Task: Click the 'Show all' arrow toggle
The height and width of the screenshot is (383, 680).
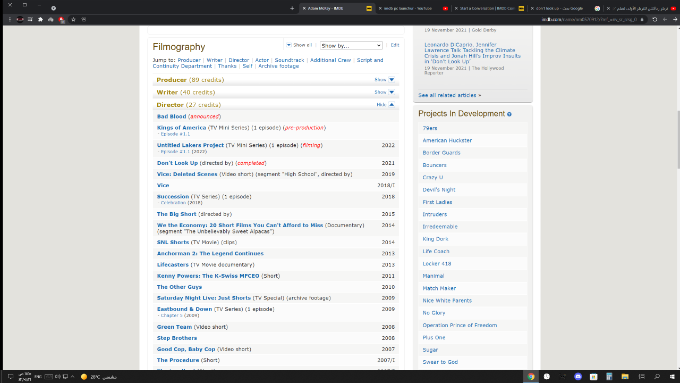Action: 288,45
